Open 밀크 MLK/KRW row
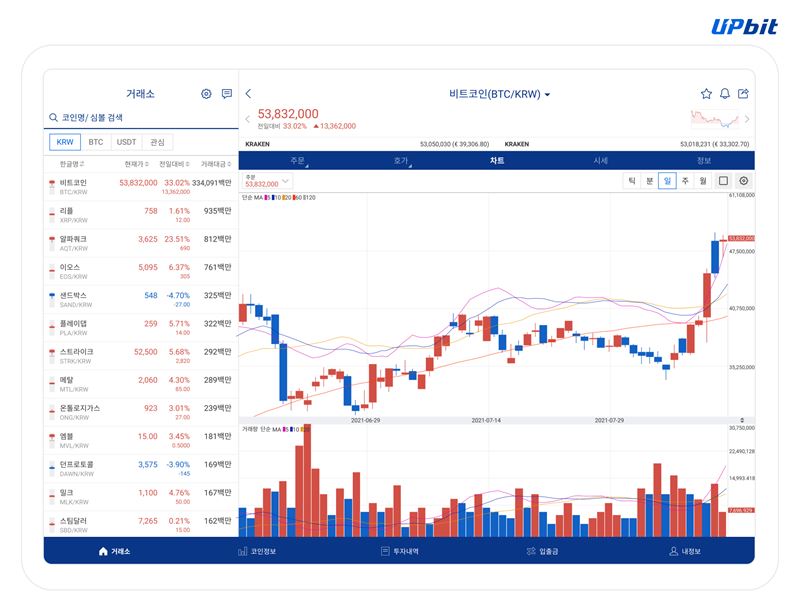 tap(141, 497)
